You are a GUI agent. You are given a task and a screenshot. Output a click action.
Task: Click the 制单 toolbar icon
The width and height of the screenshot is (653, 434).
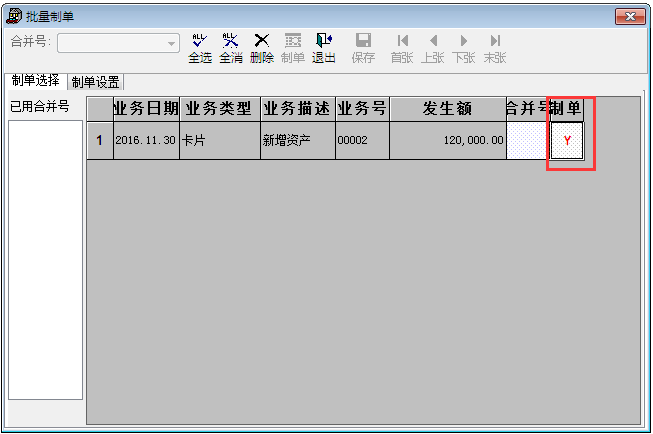[293, 48]
